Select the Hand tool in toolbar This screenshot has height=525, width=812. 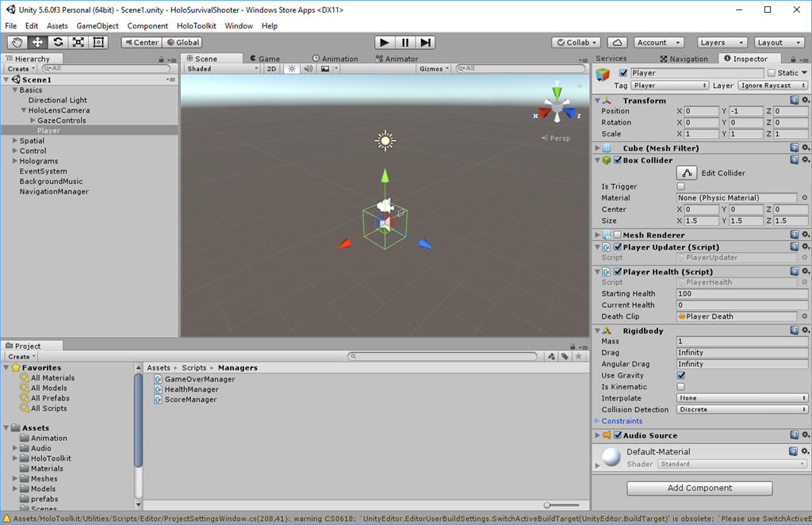click(x=17, y=43)
